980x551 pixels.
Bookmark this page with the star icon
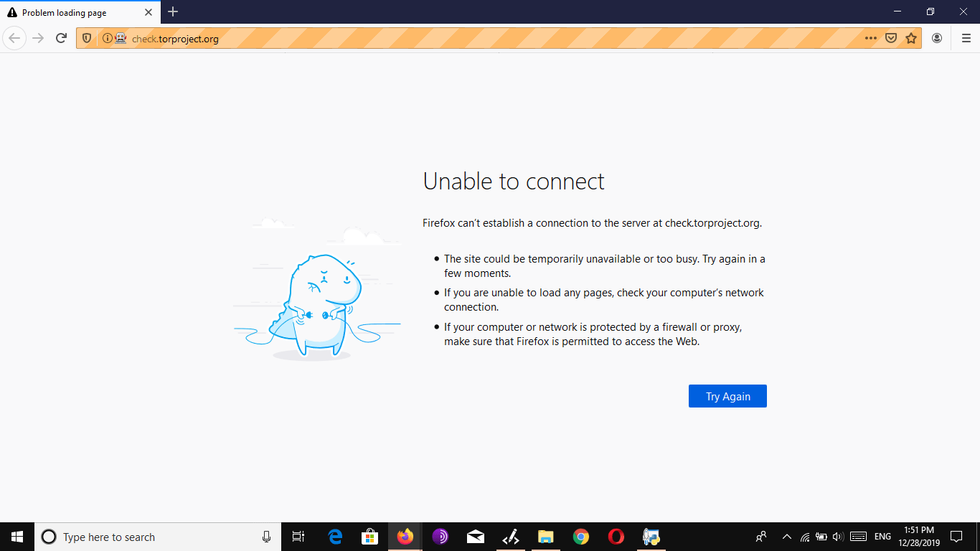click(x=911, y=38)
